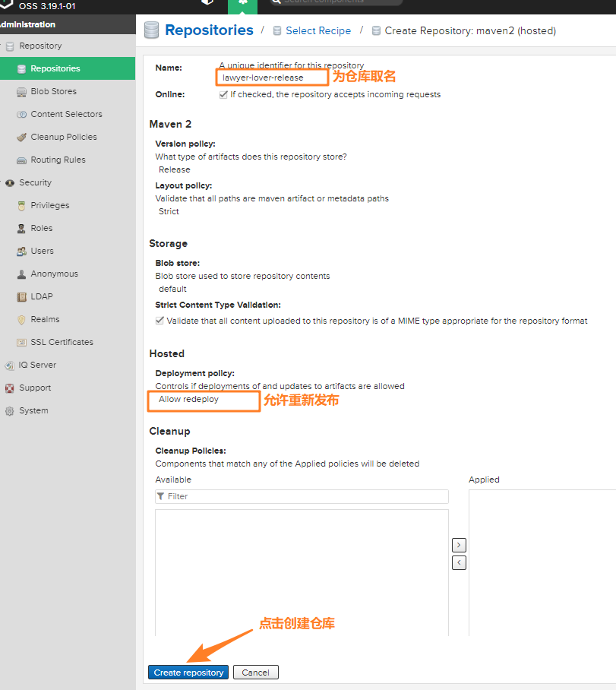
Task: Open System section in sidebar
Action: (68, 411)
